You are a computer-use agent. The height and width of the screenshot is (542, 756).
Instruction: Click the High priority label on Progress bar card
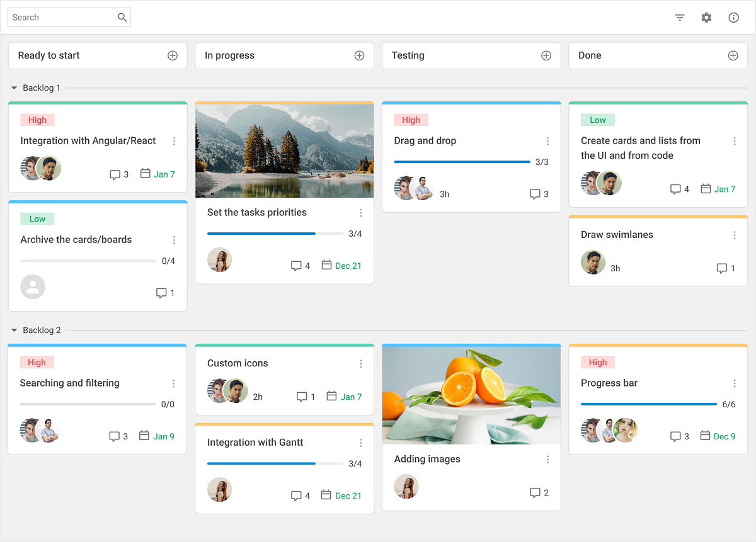click(597, 362)
